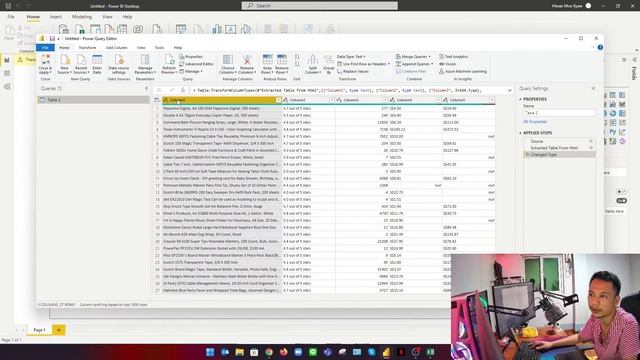Collapse the PROPERTIES section
The image size is (640, 360).
pyautogui.click(x=520, y=99)
